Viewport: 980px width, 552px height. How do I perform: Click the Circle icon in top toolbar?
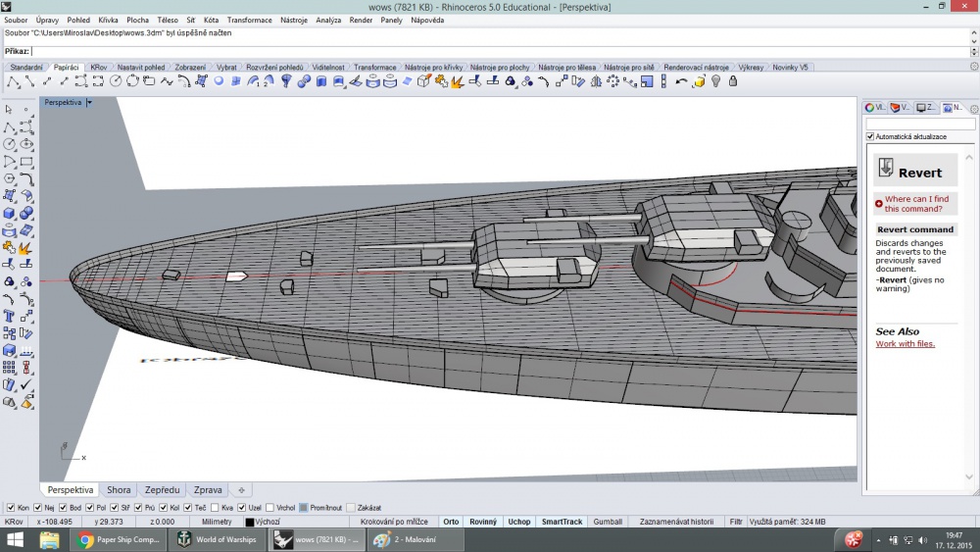tap(116, 81)
